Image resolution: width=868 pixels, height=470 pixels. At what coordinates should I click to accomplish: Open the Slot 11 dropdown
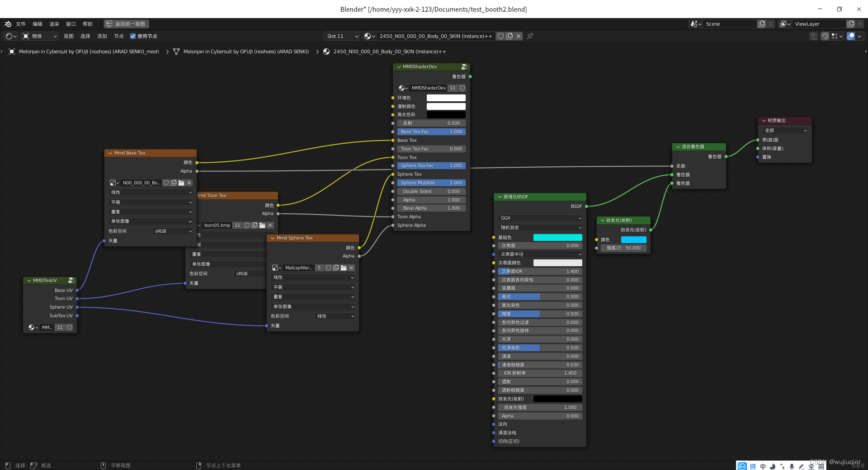coord(342,36)
